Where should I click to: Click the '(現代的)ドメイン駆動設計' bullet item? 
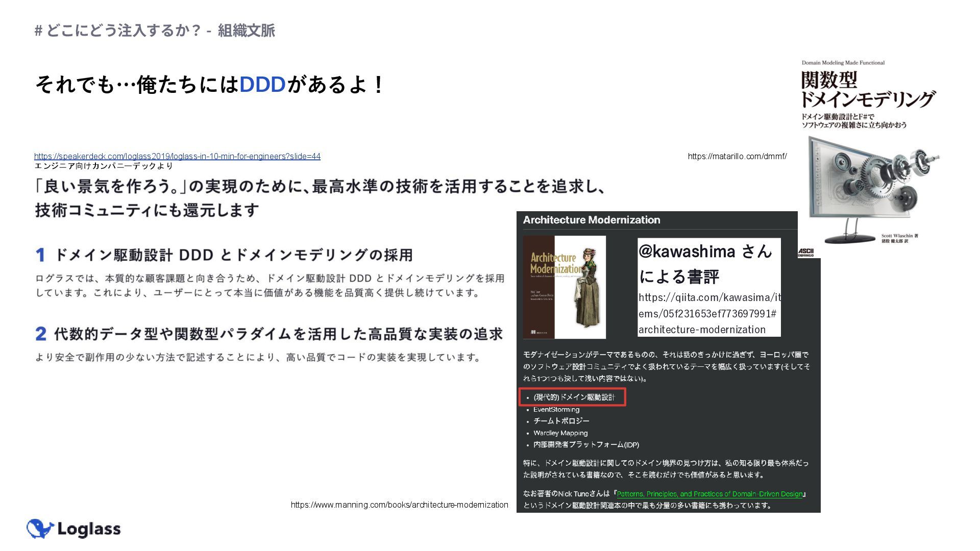click(574, 397)
